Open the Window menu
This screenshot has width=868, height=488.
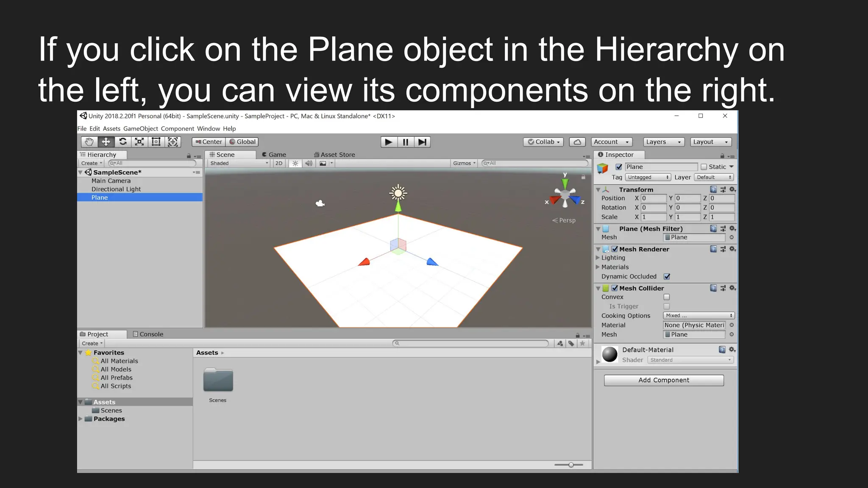click(x=209, y=129)
